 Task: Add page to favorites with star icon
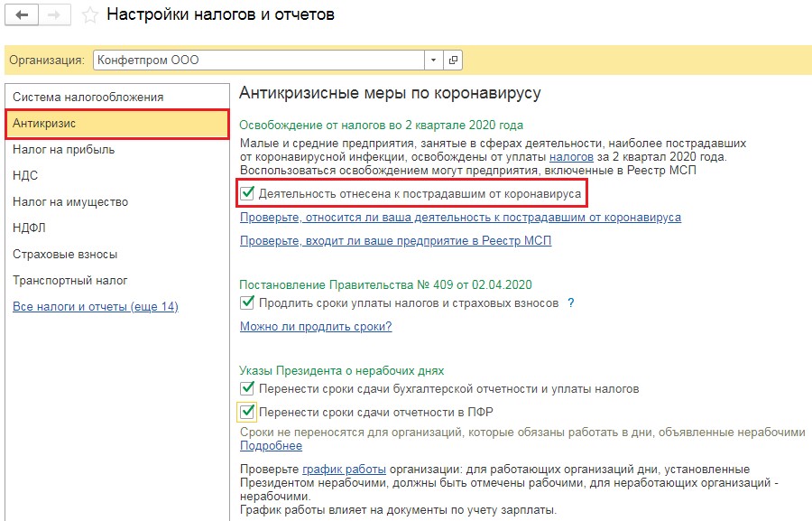pos(89,15)
